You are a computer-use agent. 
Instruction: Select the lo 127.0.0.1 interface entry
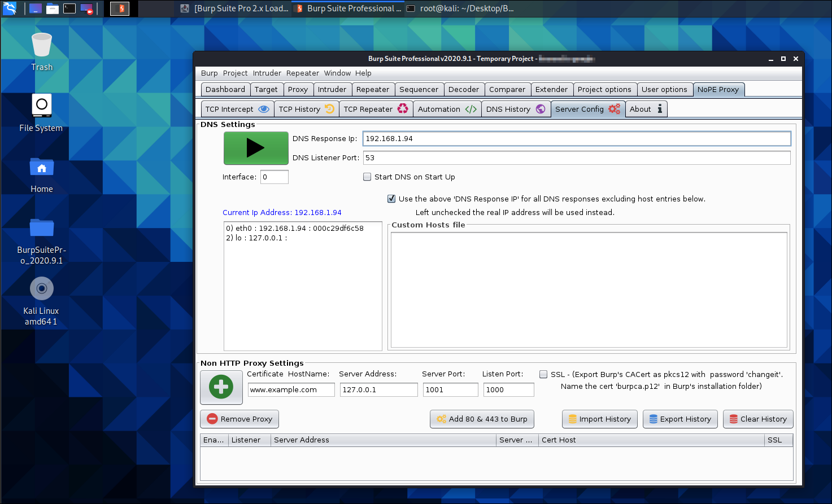pyautogui.click(x=303, y=238)
